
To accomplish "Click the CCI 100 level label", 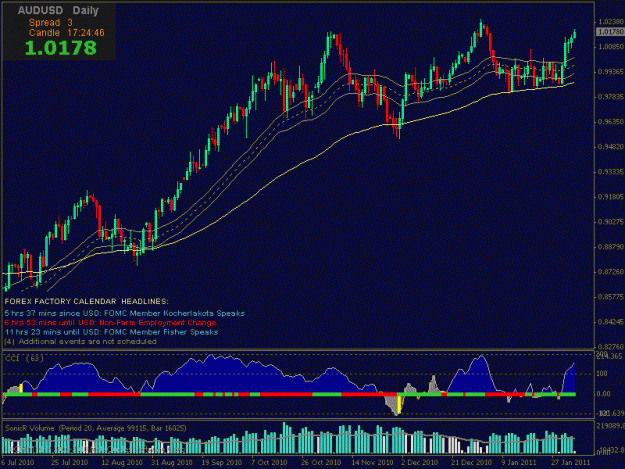I will pyautogui.click(x=602, y=374).
